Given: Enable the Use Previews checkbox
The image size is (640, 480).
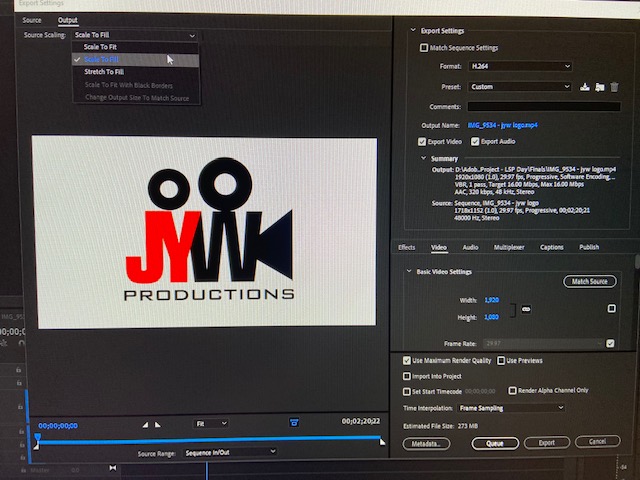Looking at the screenshot, I should pyautogui.click(x=501, y=360).
